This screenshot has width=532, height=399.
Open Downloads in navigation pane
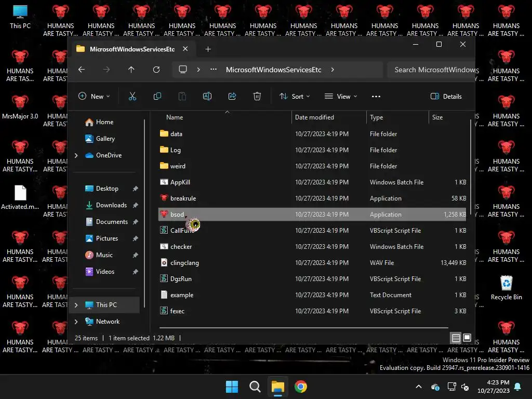pos(106,205)
